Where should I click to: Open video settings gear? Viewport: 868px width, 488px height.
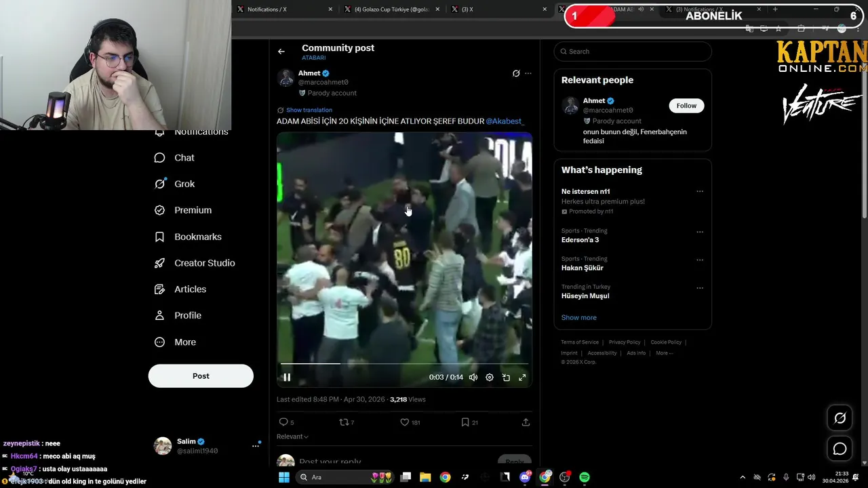pyautogui.click(x=490, y=378)
